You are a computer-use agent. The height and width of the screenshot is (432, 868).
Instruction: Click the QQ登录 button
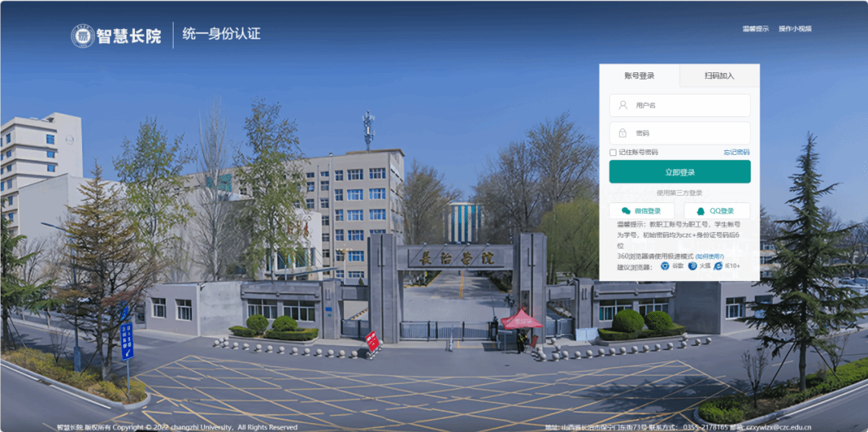pyautogui.click(x=717, y=210)
